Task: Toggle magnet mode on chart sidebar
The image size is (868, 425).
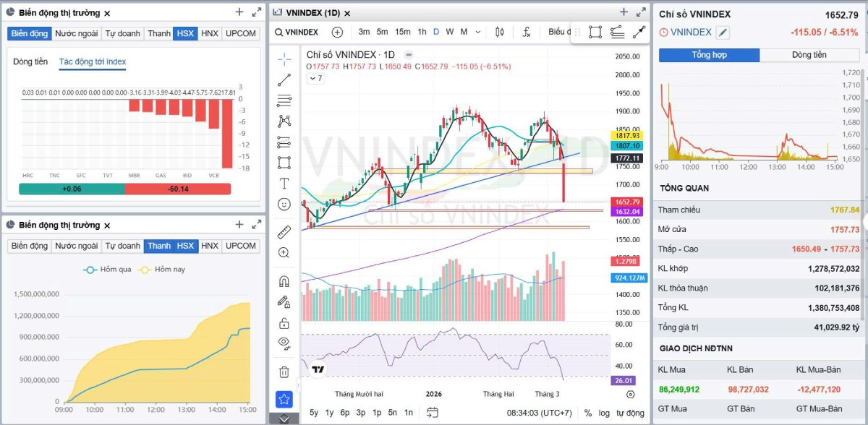Action: [x=284, y=281]
